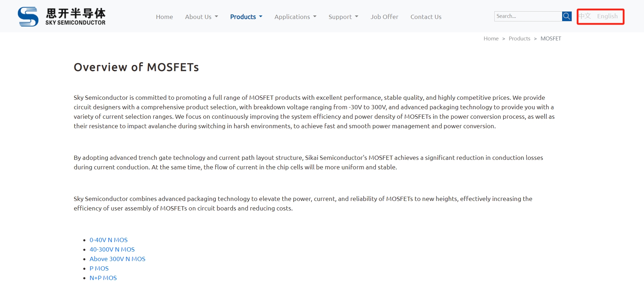Expand the Applications dropdown
644x293 pixels.
pyautogui.click(x=295, y=17)
